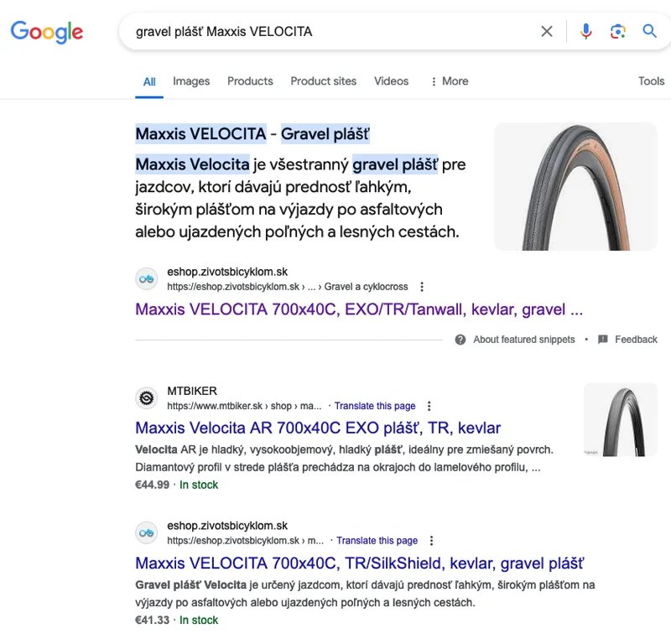Click MTBIKER site favicon

(147, 397)
